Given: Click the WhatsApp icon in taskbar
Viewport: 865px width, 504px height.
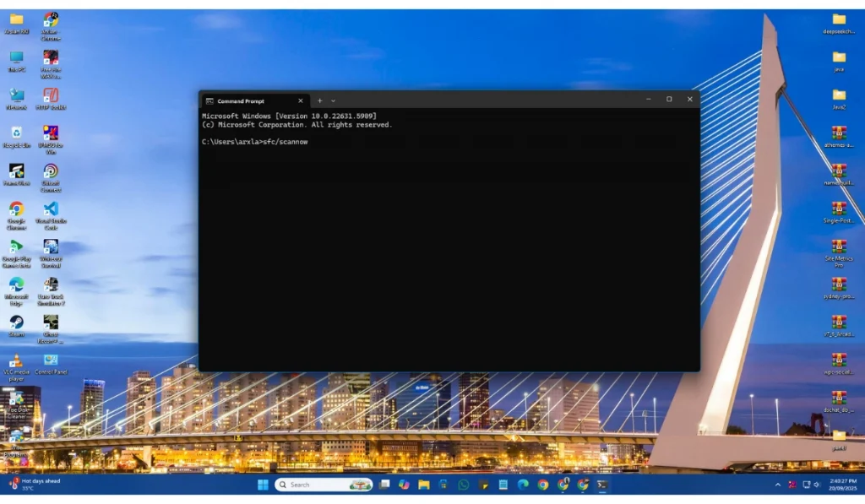Looking at the screenshot, I should point(464,485).
